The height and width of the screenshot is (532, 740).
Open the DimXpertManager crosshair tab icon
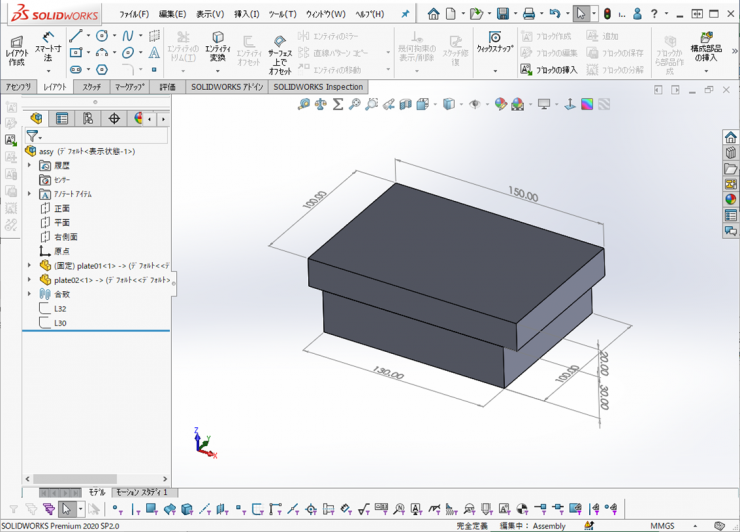114,118
